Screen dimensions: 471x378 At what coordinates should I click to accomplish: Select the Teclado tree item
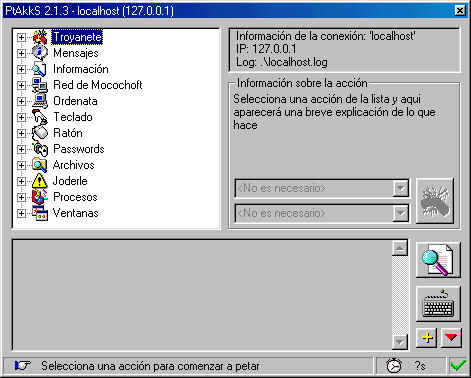click(x=73, y=117)
